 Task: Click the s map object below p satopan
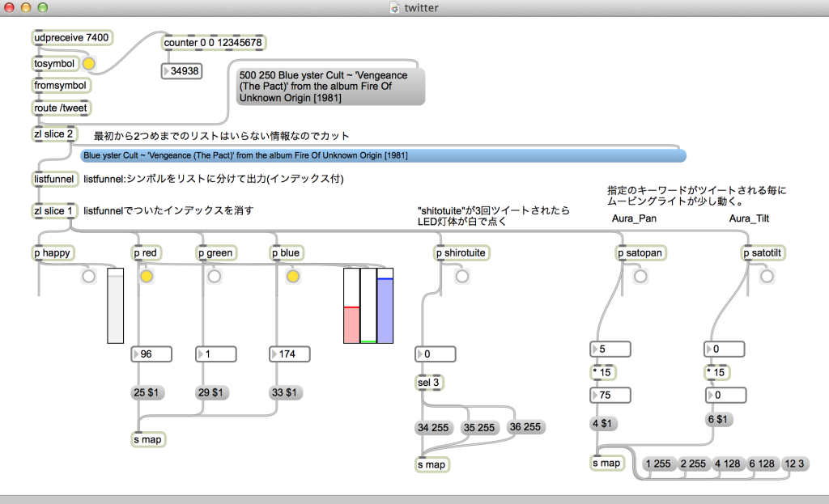[607, 463]
